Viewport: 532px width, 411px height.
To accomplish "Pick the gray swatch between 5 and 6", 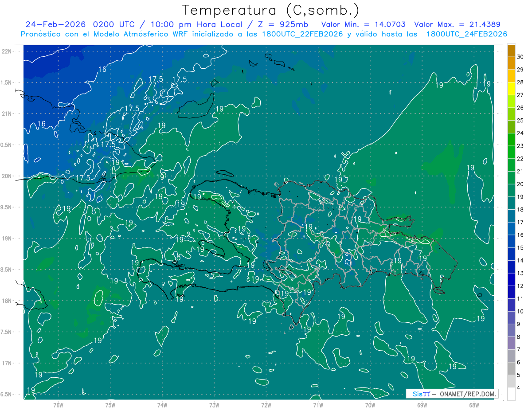I will pos(511,369).
